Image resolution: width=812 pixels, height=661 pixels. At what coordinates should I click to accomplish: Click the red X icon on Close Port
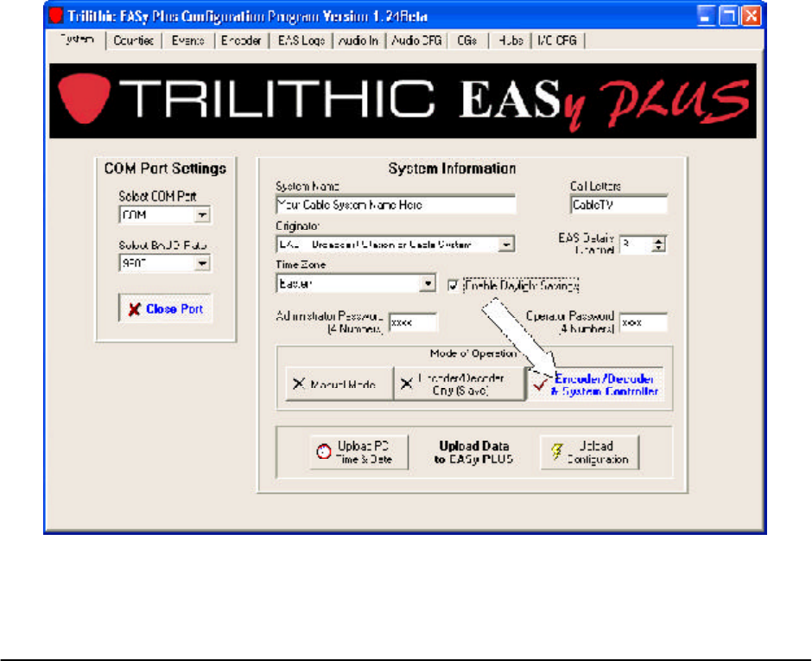point(135,309)
